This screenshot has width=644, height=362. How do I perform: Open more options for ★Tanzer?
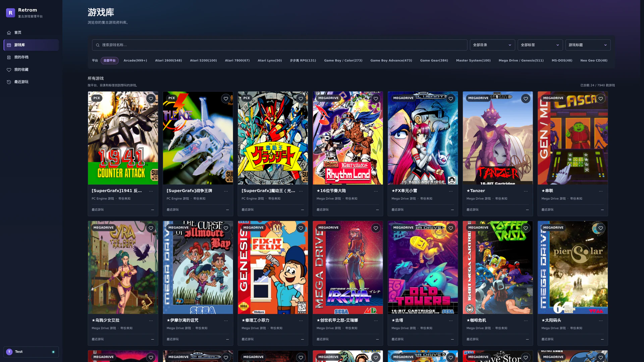click(526, 191)
